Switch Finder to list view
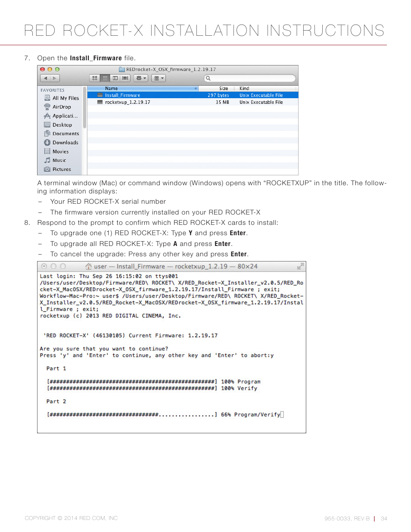 (x=105, y=78)
